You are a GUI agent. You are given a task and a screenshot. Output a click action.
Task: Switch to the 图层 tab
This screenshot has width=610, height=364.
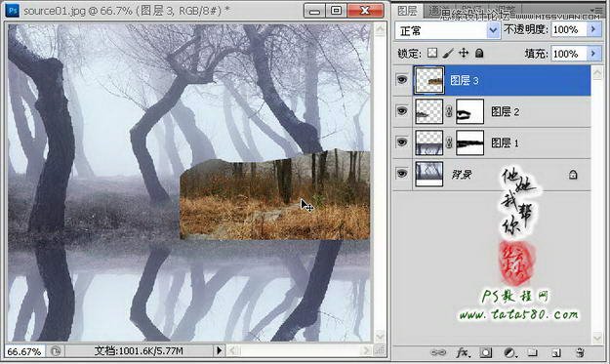coord(407,11)
